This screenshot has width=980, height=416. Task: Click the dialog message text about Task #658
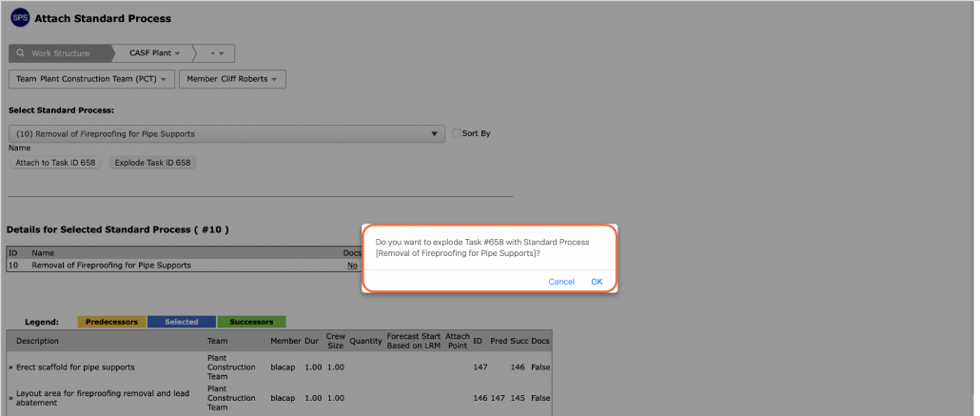pyautogui.click(x=481, y=248)
